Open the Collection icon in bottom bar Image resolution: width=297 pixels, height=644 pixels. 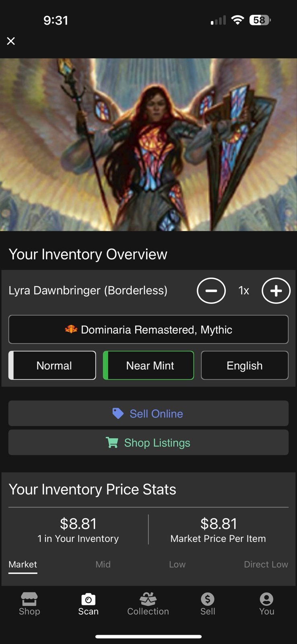148,599
